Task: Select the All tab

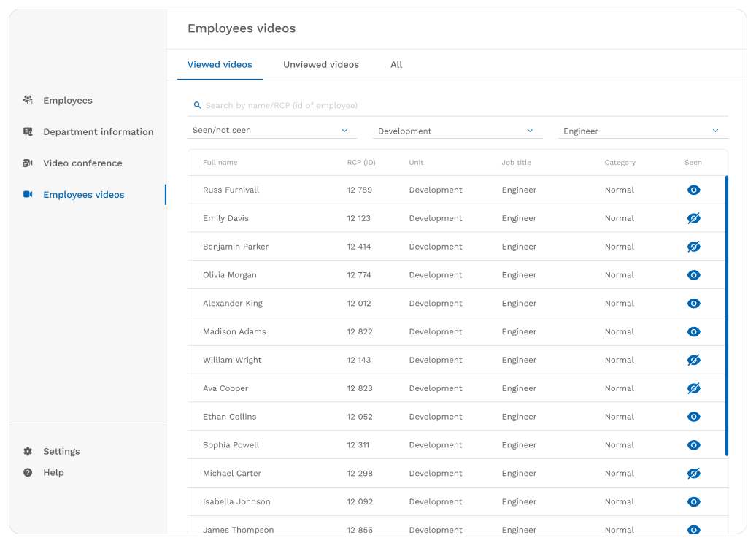Action: (x=396, y=64)
